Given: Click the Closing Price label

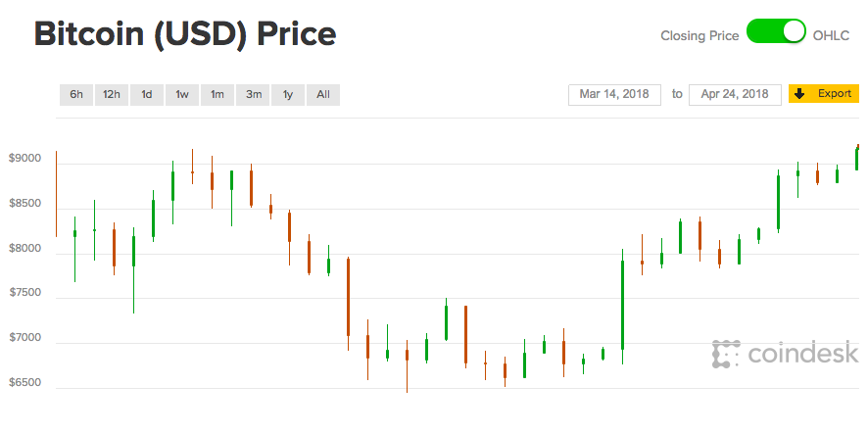Looking at the screenshot, I should coord(699,35).
